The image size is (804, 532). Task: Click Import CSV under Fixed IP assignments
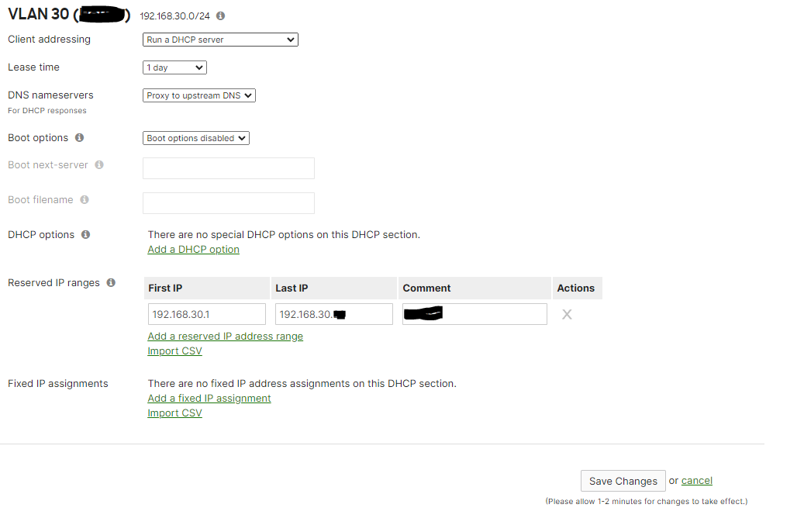(174, 413)
